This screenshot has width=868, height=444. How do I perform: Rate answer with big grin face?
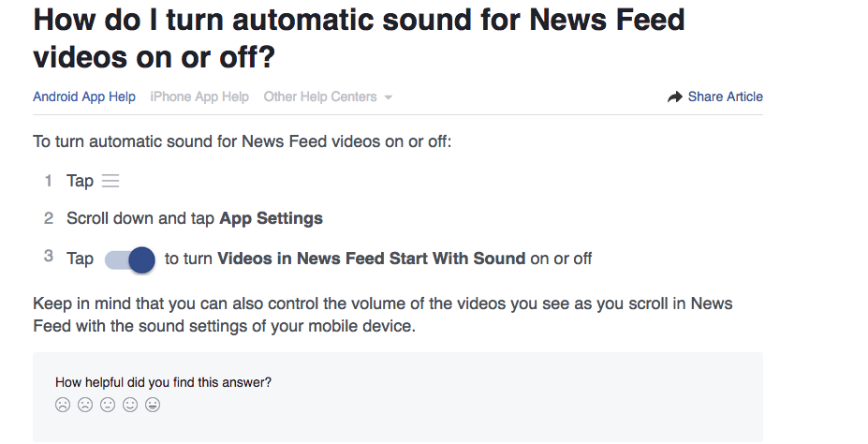(x=153, y=405)
